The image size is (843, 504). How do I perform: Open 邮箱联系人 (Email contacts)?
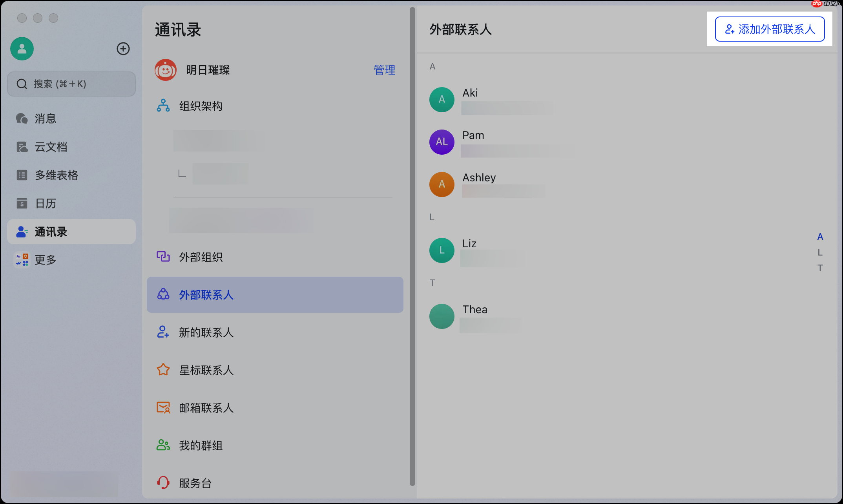(206, 408)
